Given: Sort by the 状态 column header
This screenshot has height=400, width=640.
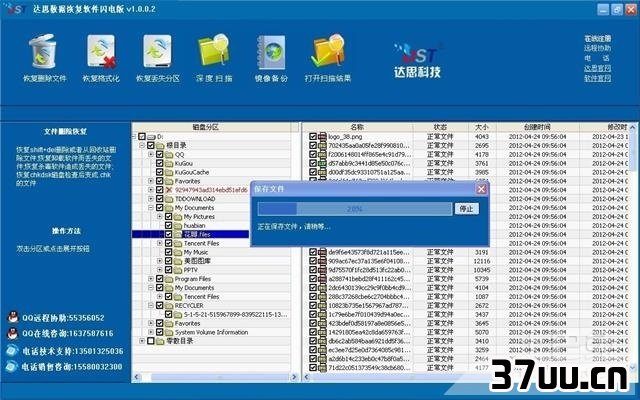Looking at the screenshot, I should 440,127.
